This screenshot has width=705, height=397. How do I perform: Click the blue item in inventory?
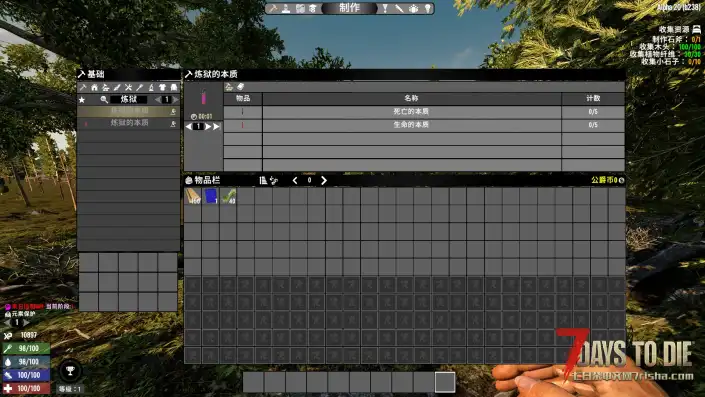(x=210, y=196)
